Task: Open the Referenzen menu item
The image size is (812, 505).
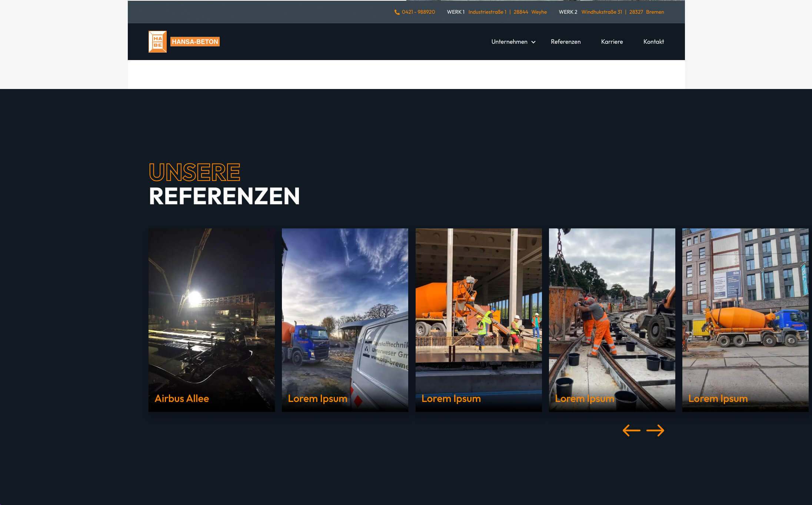Action: pyautogui.click(x=566, y=42)
